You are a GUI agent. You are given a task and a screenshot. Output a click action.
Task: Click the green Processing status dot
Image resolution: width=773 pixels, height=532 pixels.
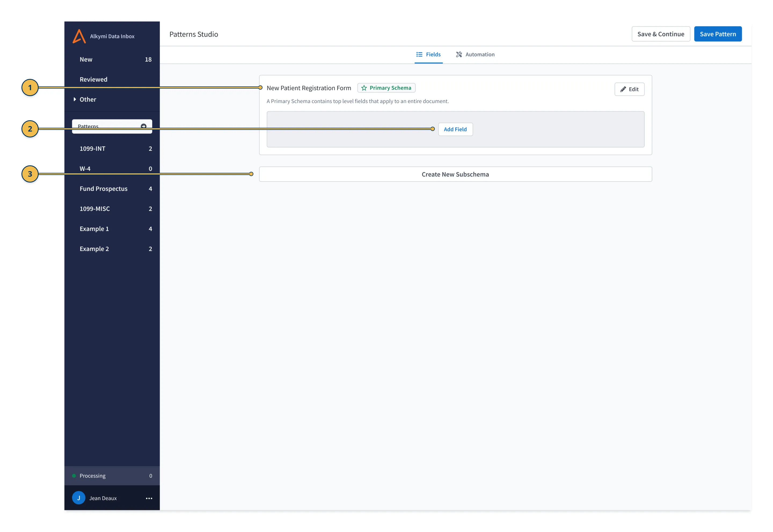(x=74, y=476)
